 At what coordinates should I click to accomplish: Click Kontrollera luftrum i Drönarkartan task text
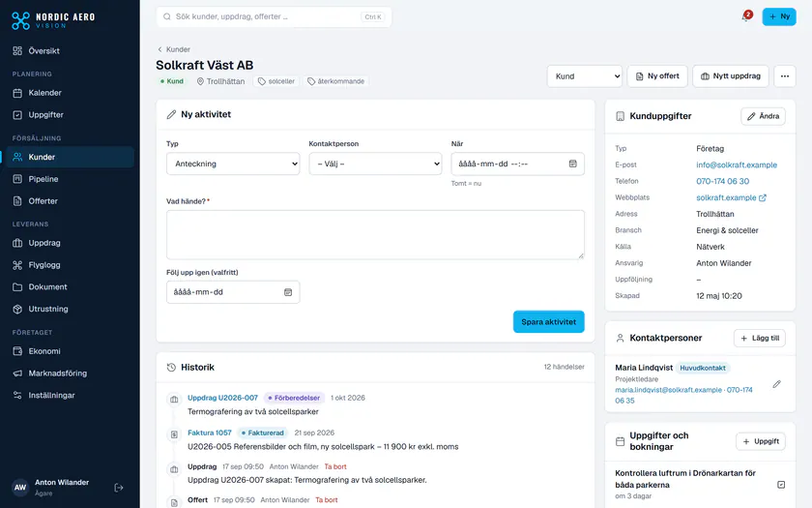(685, 479)
